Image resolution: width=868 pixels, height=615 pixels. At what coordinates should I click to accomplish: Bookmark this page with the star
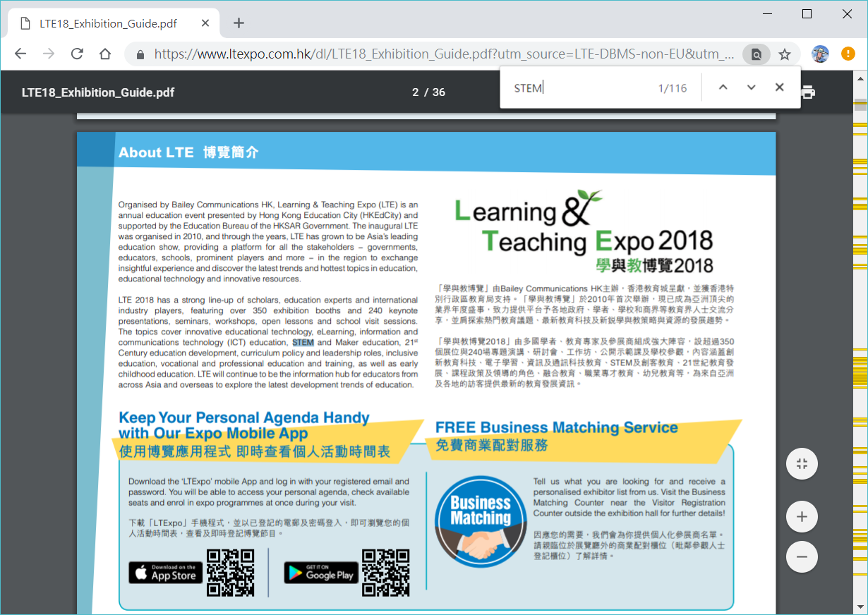click(x=784, y=54)
